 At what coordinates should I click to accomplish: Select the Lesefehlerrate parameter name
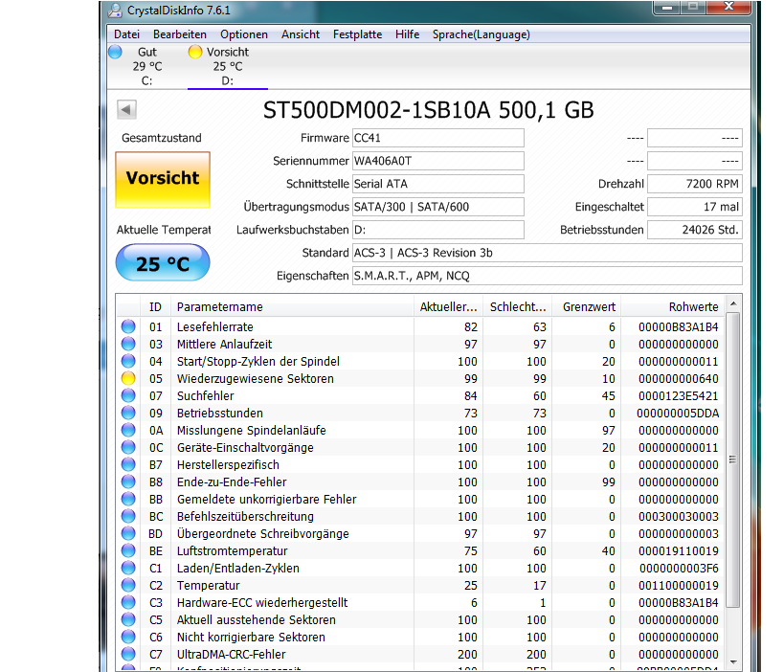[x=215, y=327]
